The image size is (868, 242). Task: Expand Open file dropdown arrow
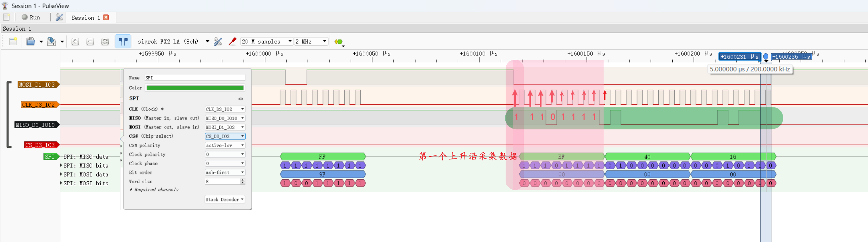[x=41, y=42]
